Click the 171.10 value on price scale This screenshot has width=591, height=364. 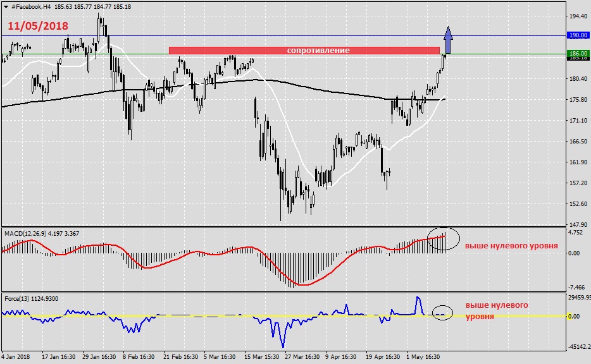pos(577,120)
